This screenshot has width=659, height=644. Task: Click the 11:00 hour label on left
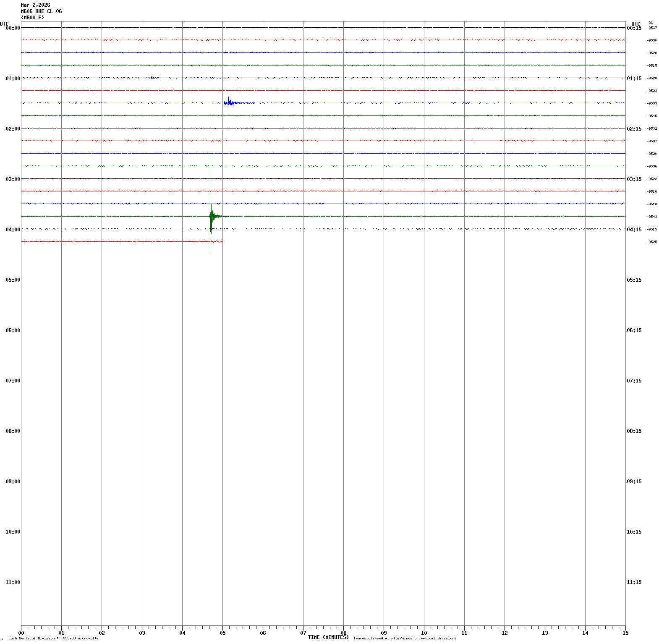[x=13, y=582]
